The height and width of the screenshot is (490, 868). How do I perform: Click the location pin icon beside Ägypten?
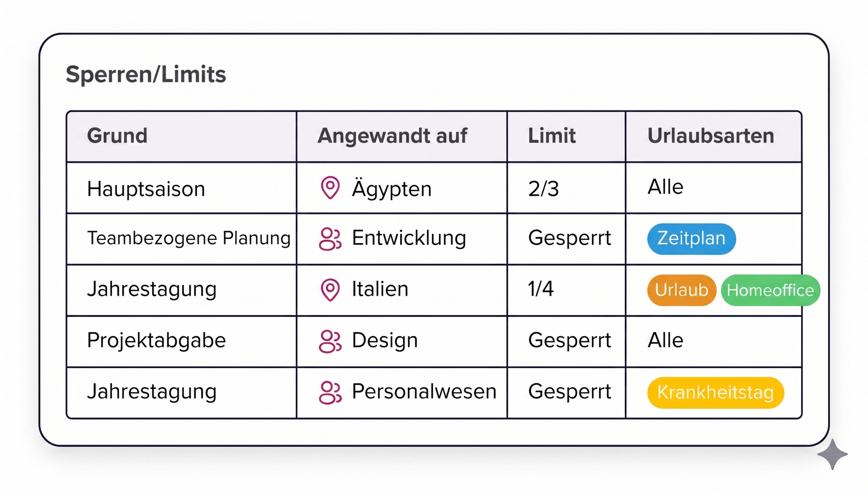(x=330, y=188)
